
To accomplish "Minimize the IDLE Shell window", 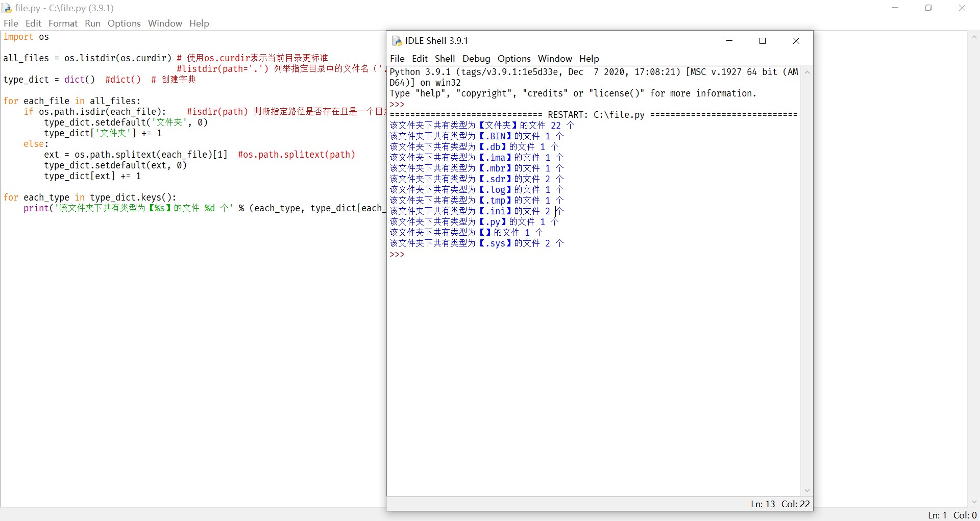I will (729, 41).
